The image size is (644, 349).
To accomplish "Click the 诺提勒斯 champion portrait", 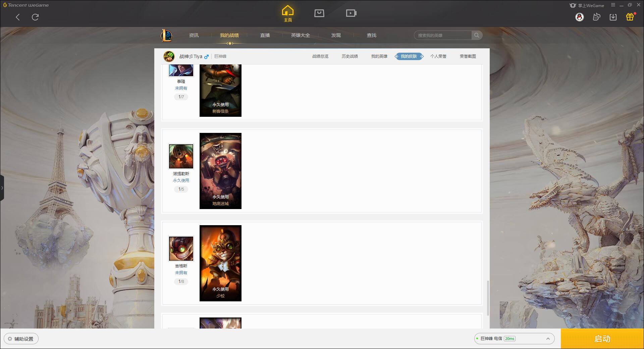I will click(181, 156).
